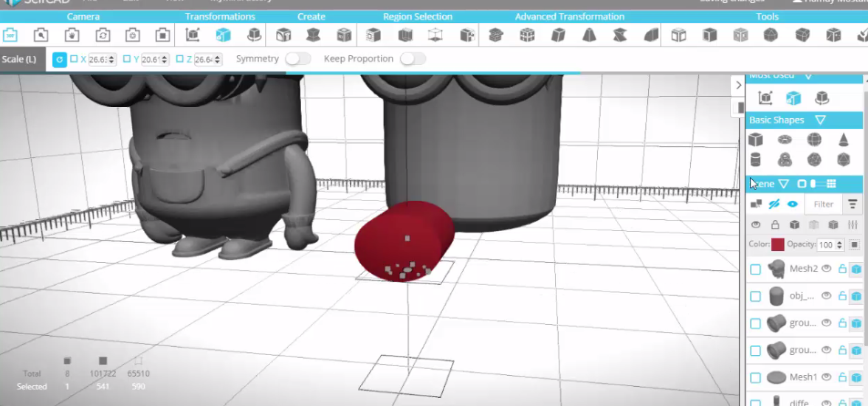The width and height of the screenshot is (868, 406).
Task: Open the Region Selection toolbar group
Action: [418, 17]
